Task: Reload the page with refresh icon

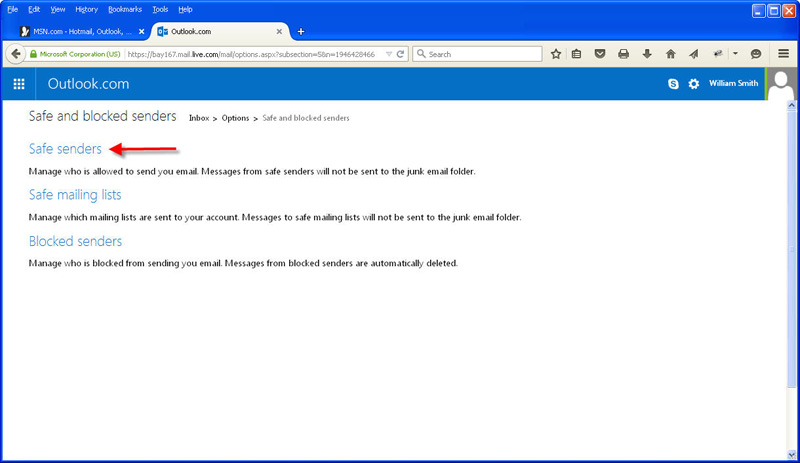Action: [x=401, y=54]
